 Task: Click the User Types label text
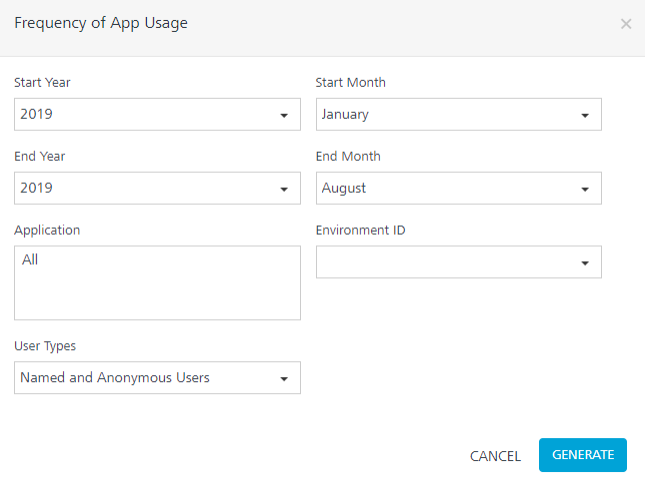(45, 346)
